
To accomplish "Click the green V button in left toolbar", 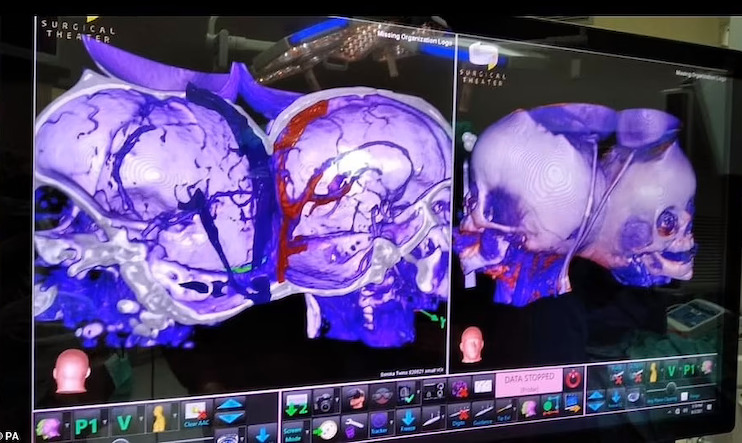I will 124,422.
